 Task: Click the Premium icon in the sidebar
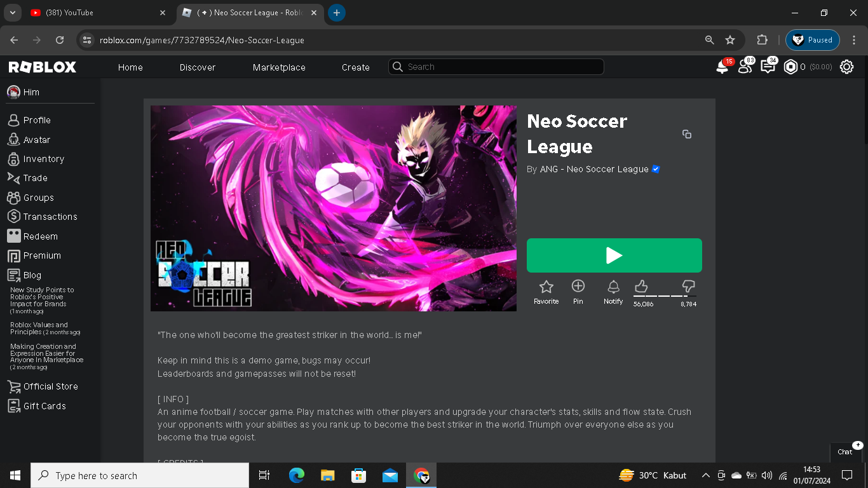(13, 255)
